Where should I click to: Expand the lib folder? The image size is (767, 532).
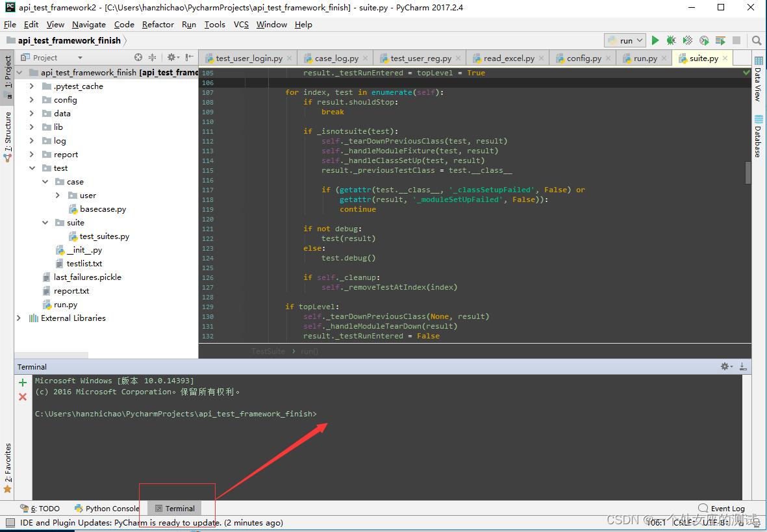pos(32,127)
